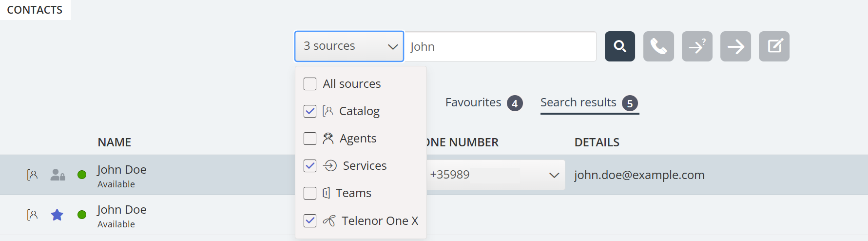Screen dimensions: 868x241
Task: Uncheck the Catalog source checkbox
Action: [310, 111]
